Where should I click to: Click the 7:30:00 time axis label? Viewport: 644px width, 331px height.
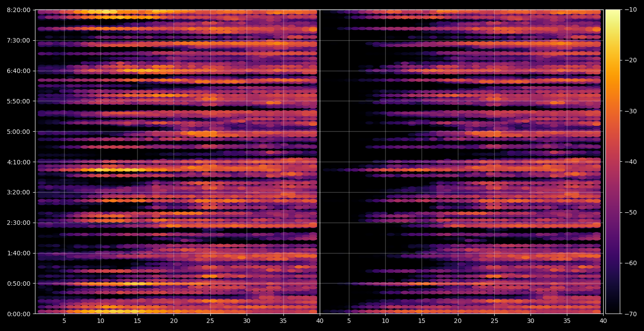click(x=18, y=40)
